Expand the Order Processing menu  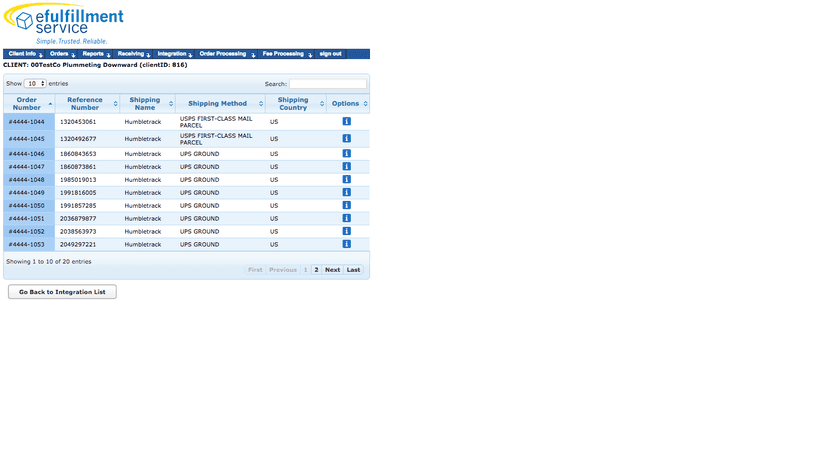pyautogui.click(x=227, y=54)
